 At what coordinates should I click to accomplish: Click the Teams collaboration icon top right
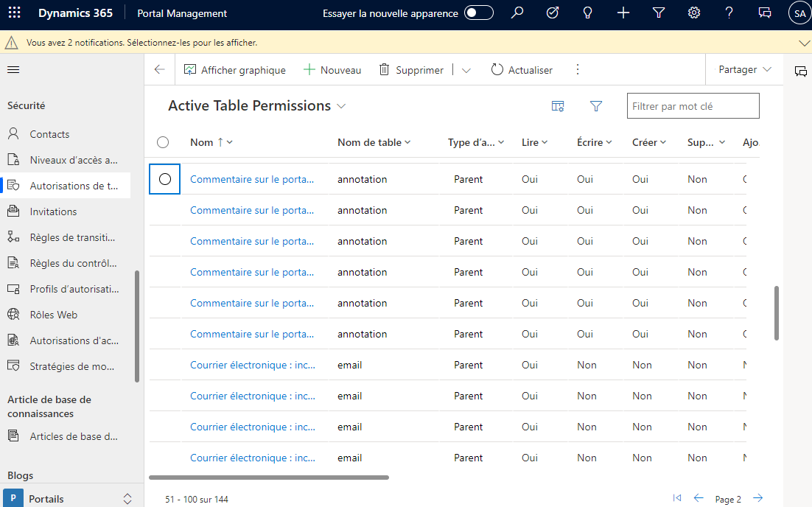point(764,13)
